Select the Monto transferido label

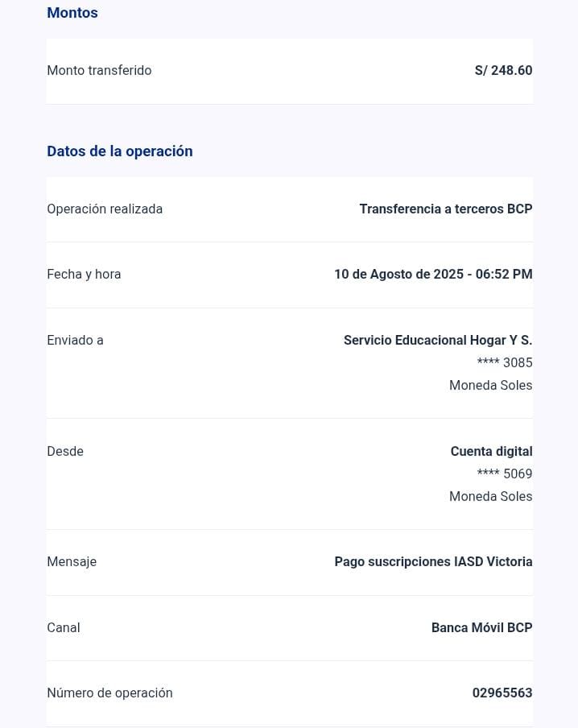99,71
